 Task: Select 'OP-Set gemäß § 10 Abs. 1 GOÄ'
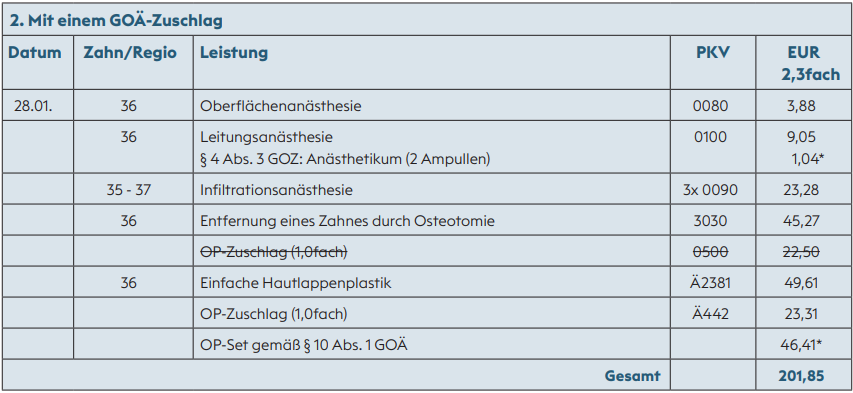pos(304,345)
